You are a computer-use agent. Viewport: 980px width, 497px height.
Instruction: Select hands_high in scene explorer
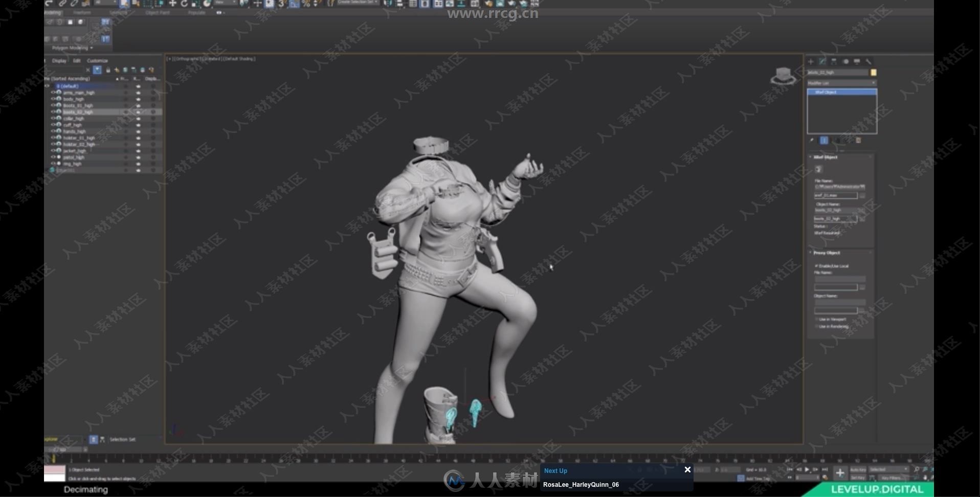(x=75, y=131)
